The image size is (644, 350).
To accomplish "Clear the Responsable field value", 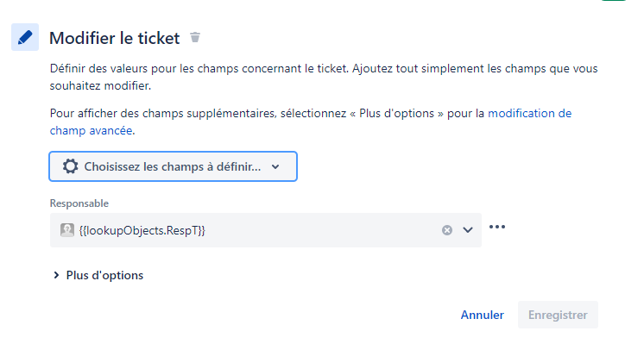I will 447,230.
